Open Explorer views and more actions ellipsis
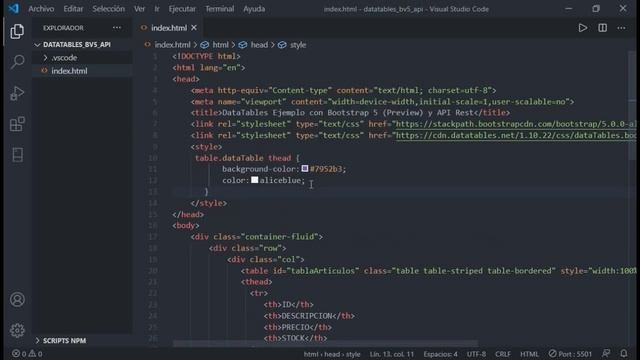 pyautogui.click(x=117, y=28)
